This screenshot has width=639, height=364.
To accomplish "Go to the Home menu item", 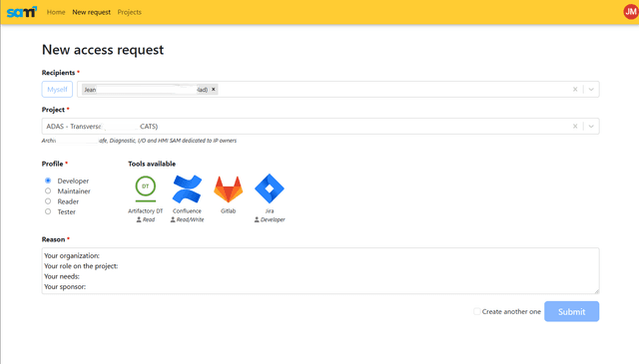I will [x=56, y=12].
